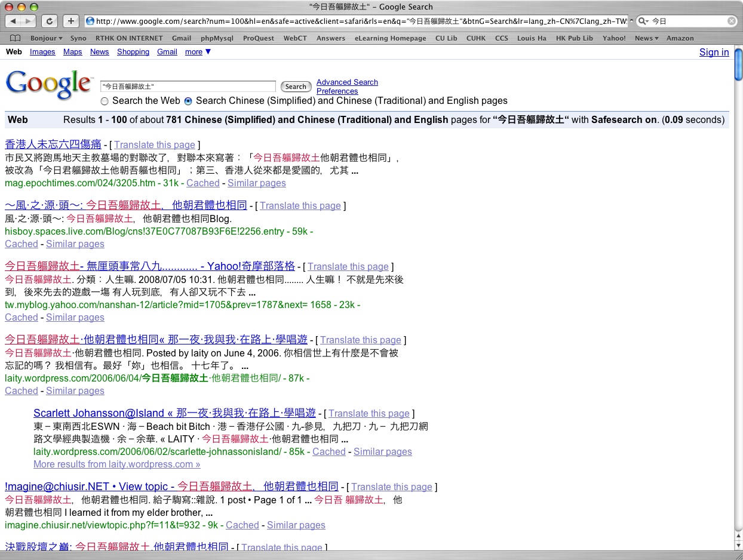Go forward with Safari's forward arrow
Viewport: 743px width, 560px height.
[x=29, y=21]
